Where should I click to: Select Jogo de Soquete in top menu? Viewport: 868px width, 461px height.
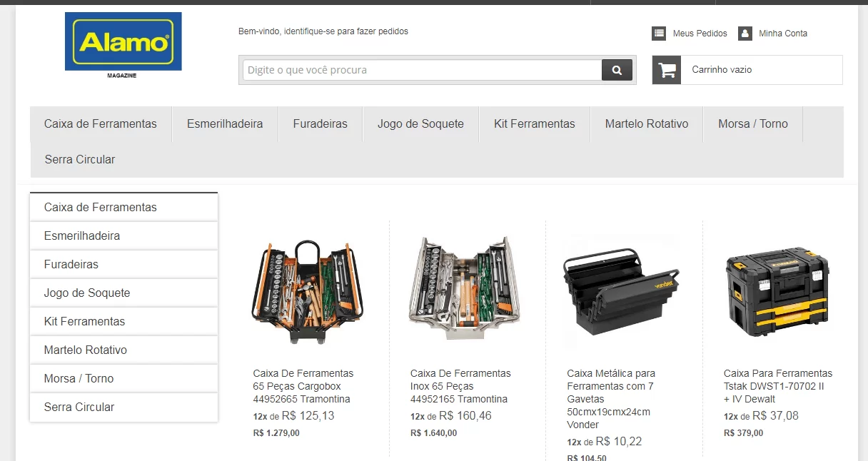click(421, 124)
